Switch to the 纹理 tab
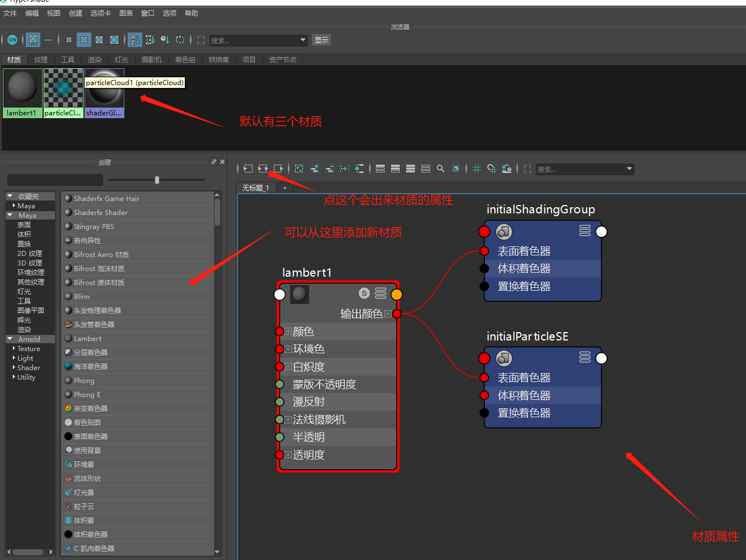The image size is (746, 560). coord(41,59)
